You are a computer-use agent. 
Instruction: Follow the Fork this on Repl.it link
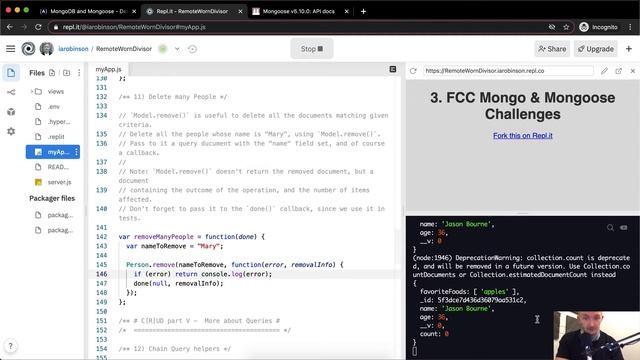coord(522,136)
